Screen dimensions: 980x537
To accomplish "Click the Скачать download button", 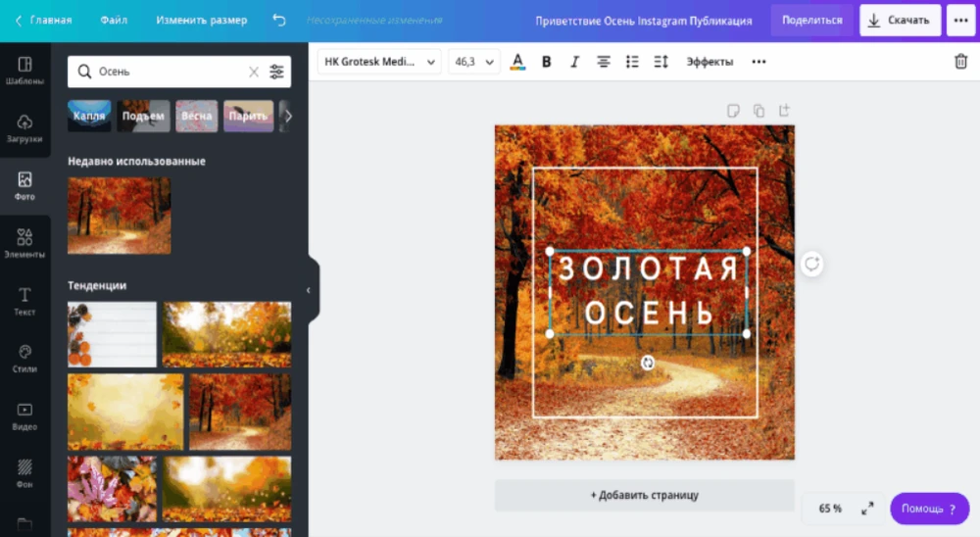I will click(900, 20).
